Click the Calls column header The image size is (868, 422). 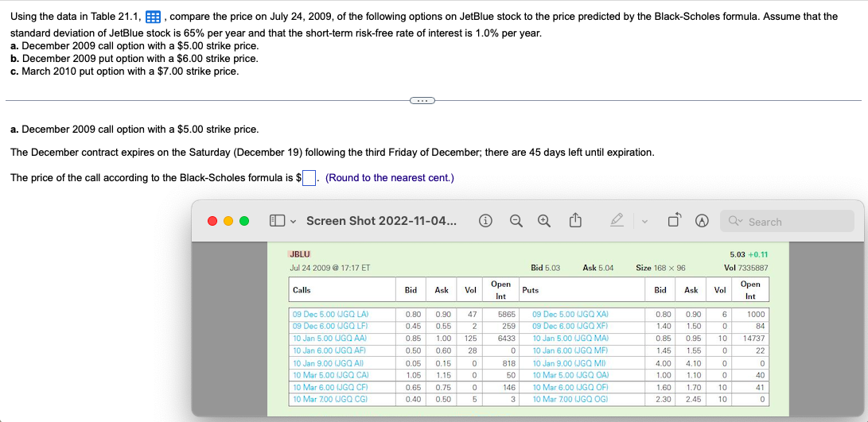pyautogui.click(x=302, y=289)
